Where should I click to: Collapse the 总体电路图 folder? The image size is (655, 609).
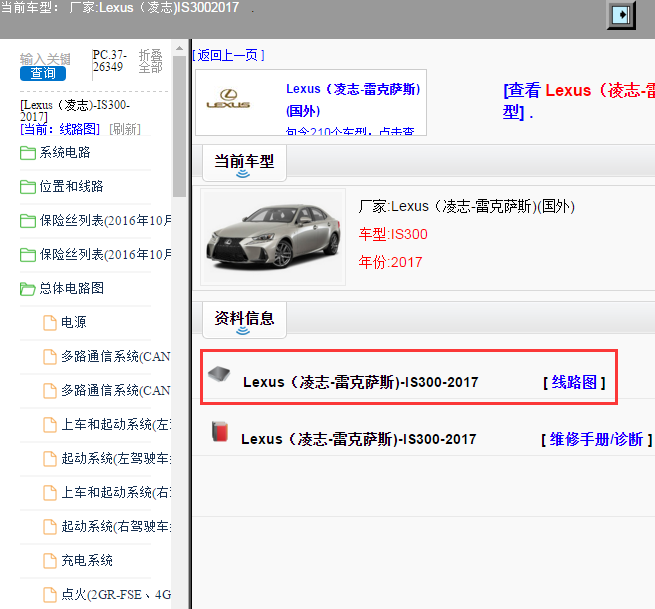coord(71,288)
